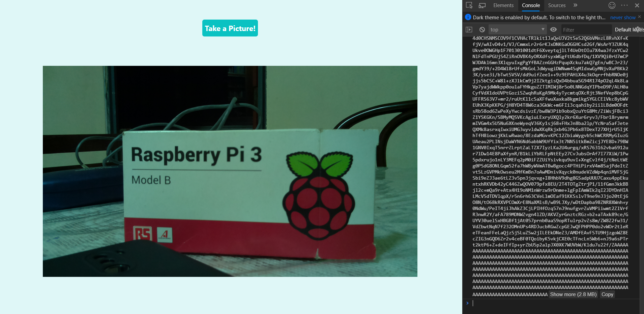Open the DevTools three-dot menu
Viewport: 644px width, 314px height.
[624, 5]
